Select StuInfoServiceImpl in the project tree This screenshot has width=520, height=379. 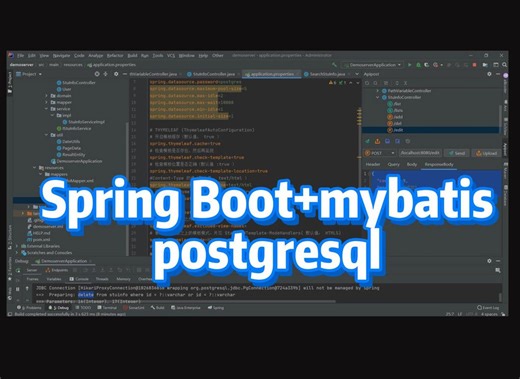pos(83,122)
